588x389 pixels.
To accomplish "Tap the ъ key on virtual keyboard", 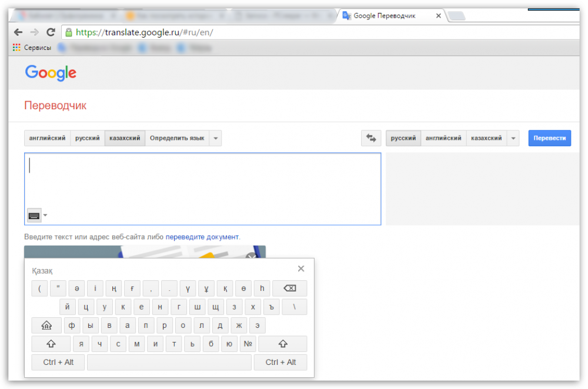I will [272, 307].
